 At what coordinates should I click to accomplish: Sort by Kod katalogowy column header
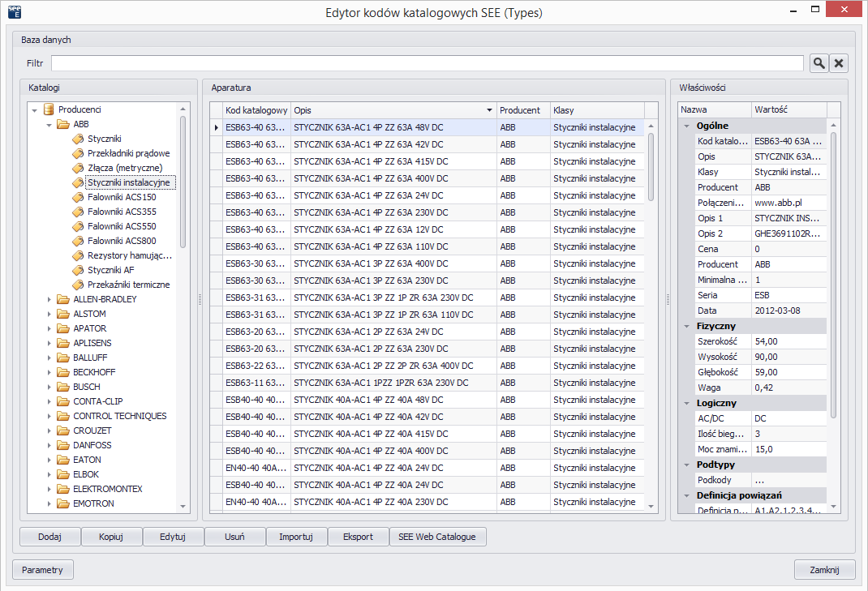coord(256,110)
